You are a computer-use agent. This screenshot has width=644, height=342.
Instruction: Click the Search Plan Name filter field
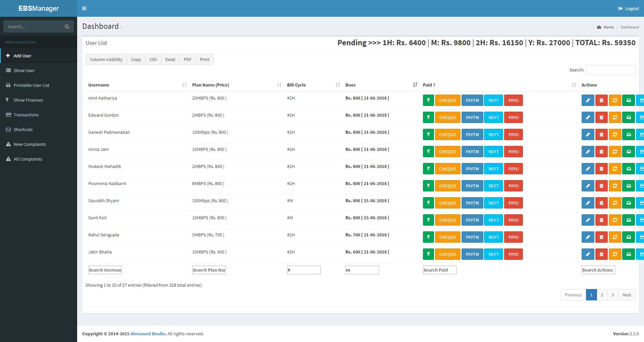point(209,270)
